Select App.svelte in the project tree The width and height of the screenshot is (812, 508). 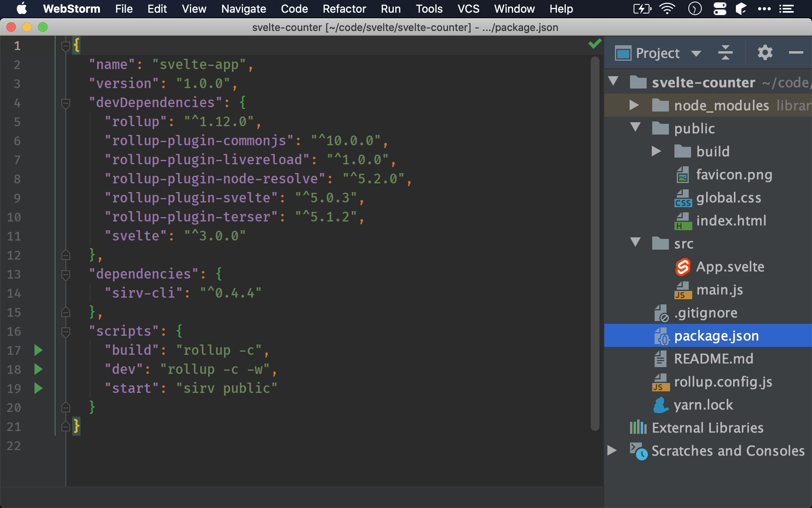point(730,267)
